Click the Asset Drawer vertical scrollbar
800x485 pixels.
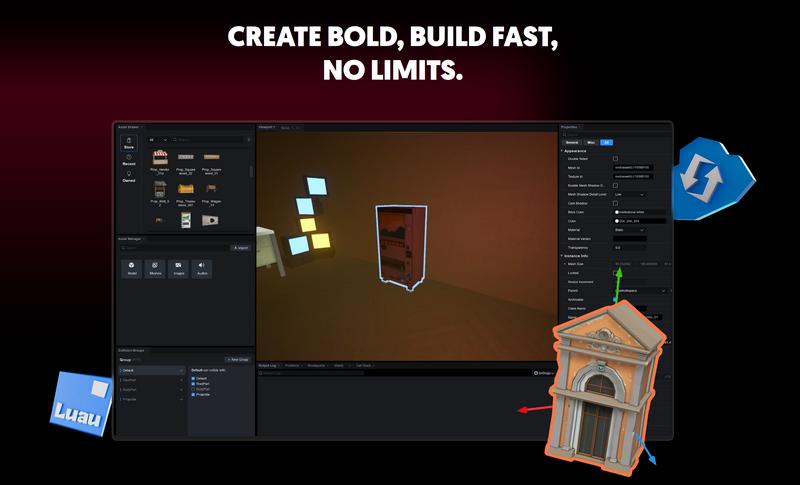251,171
